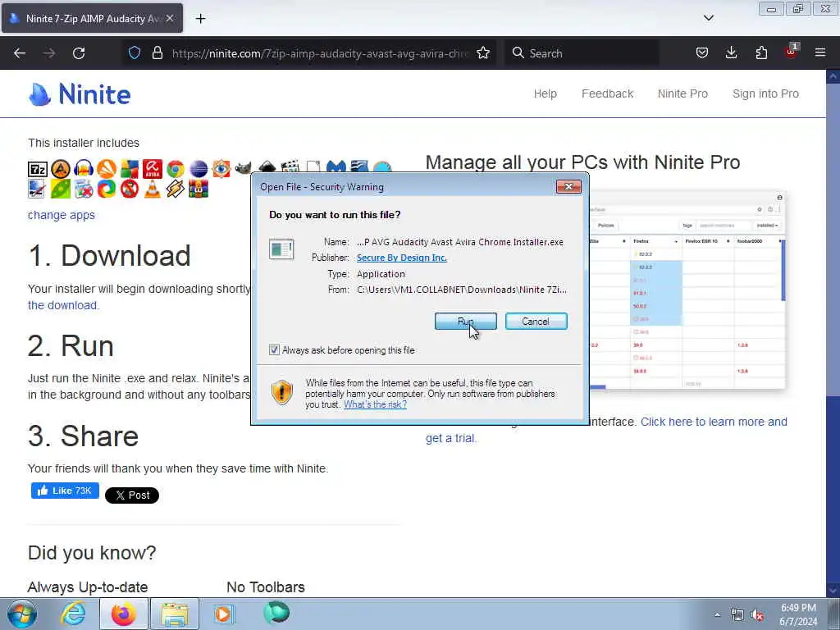Image resolution: width=840 pixels, height=630 pixels.
Task: Open the extensions puzzle icon
Action: tap(761, 53)
